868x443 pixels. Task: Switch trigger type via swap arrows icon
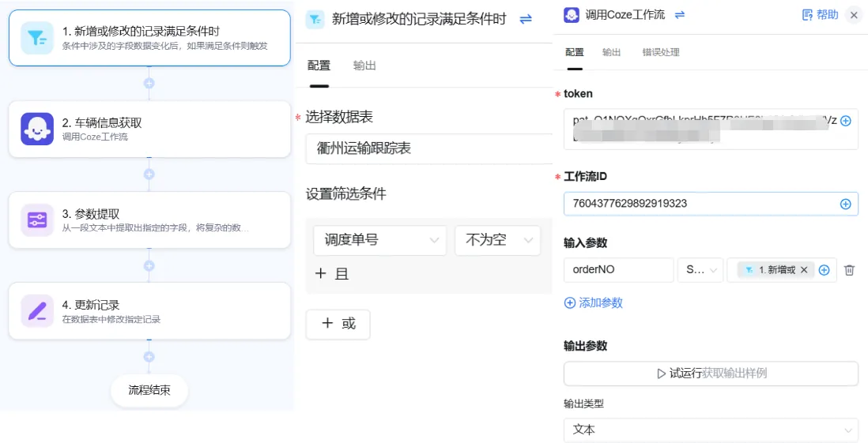point(526,20)
